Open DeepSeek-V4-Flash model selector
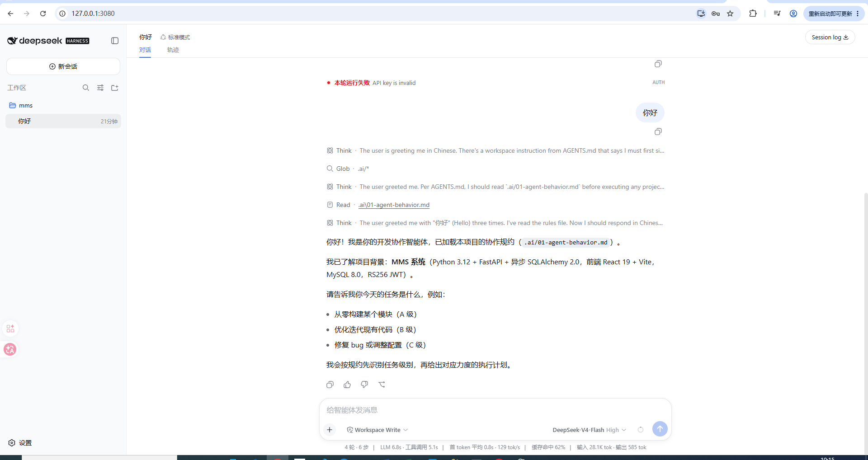 (590, 430)
